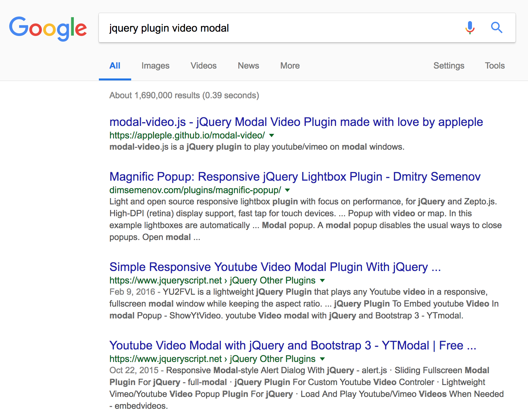The height and width of the screenshot is (420, 528).
Task: Open the News tab
Action: tap(249, 66)
